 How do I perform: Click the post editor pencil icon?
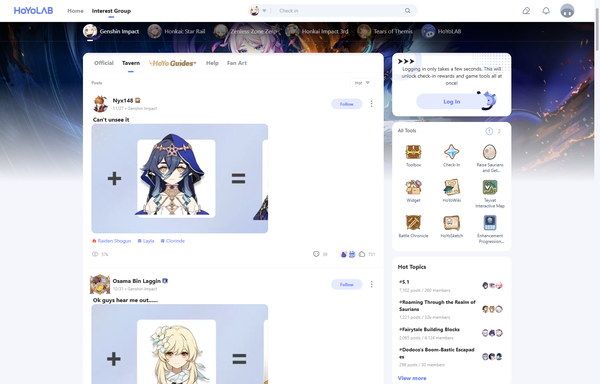coord(526,11)
